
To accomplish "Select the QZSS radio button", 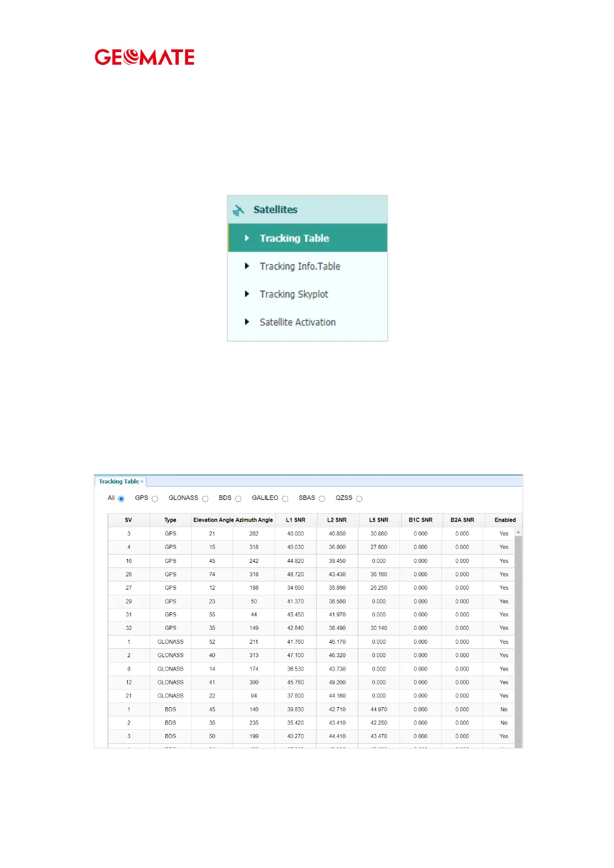I will [x=359, y=498].
